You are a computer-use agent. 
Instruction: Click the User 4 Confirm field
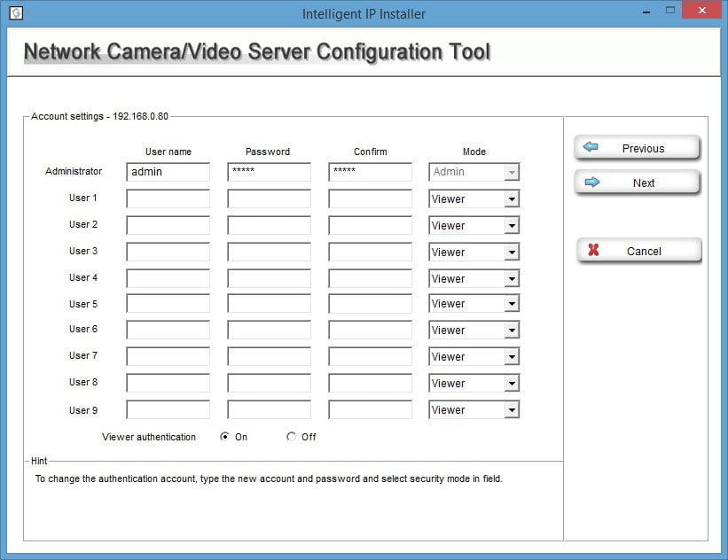pyautogui.click(x=370, y=279)
